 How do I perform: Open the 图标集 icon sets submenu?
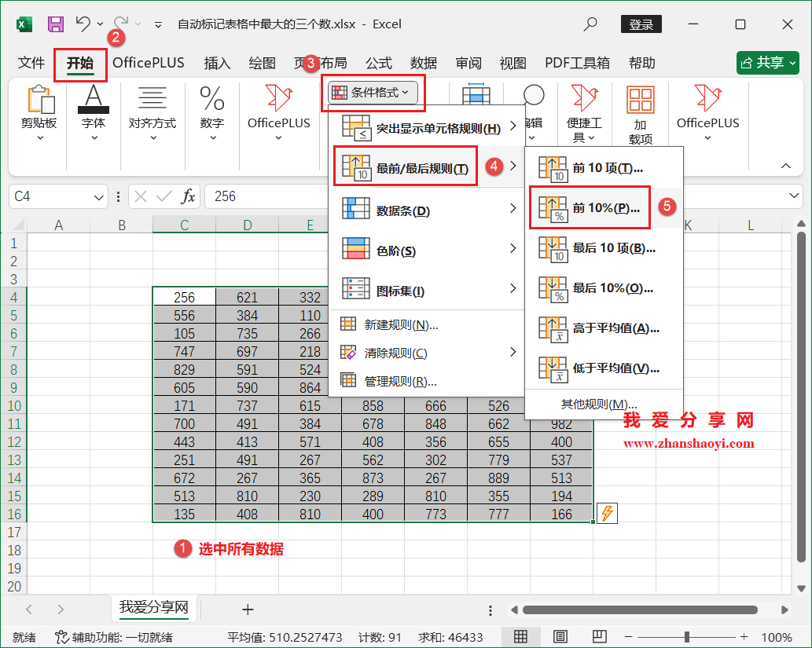428,289
